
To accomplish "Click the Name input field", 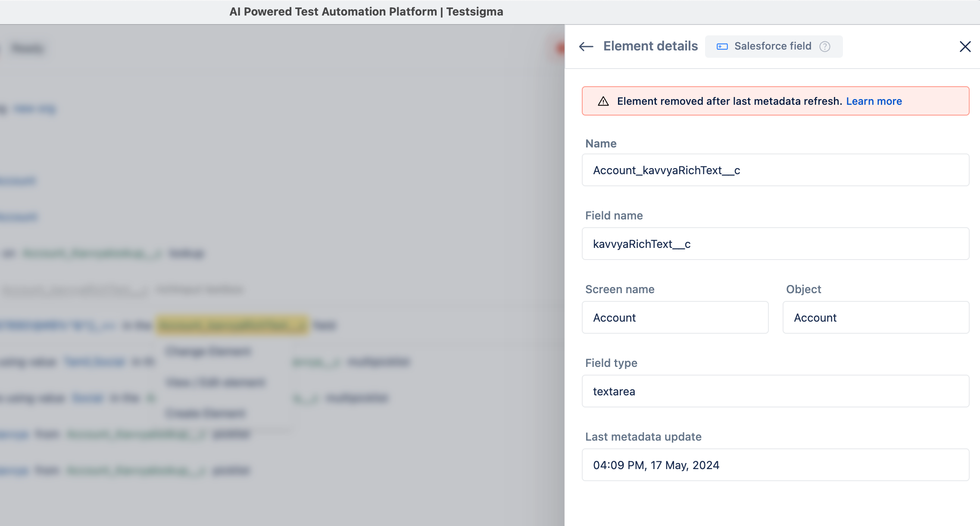I will point(776,170).
